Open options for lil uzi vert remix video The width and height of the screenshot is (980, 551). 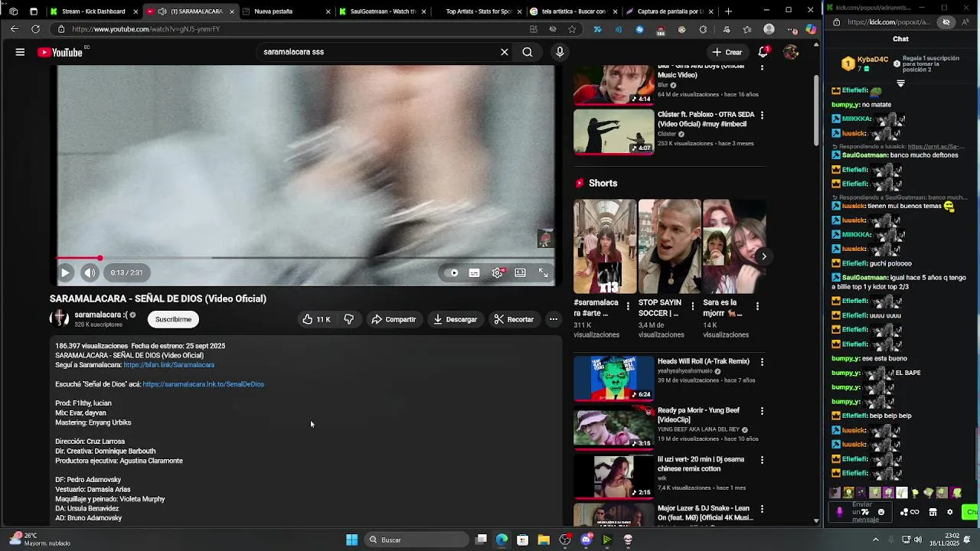tap(762, 460)
